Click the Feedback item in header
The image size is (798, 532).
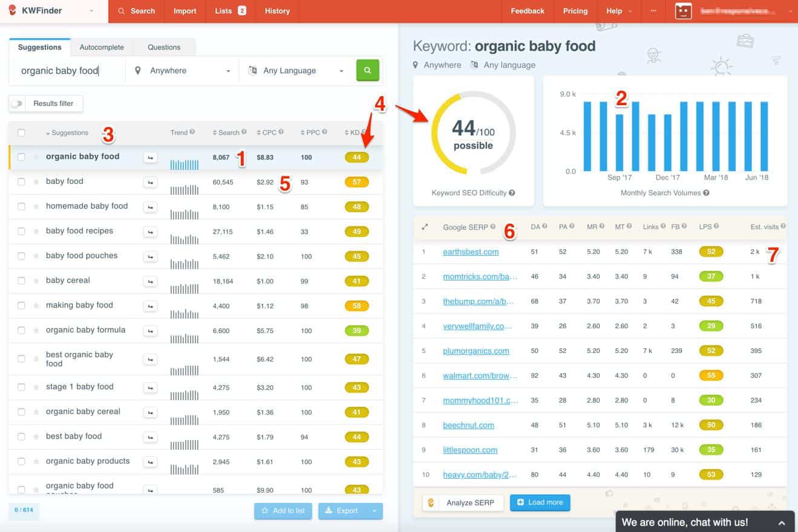(528, 11)
